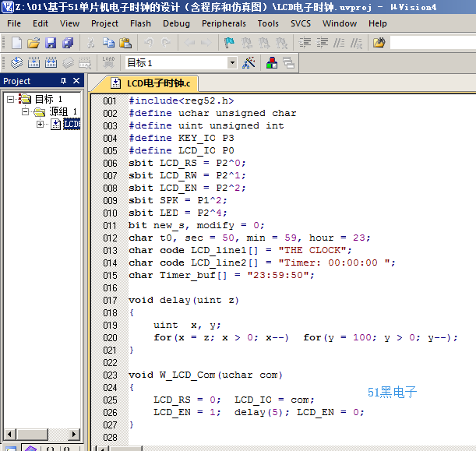Screen dimensions: 476x451
Task: Click on #include<reg52.h> on line 001
Action: pyautogui.click(x=182, y=100)
